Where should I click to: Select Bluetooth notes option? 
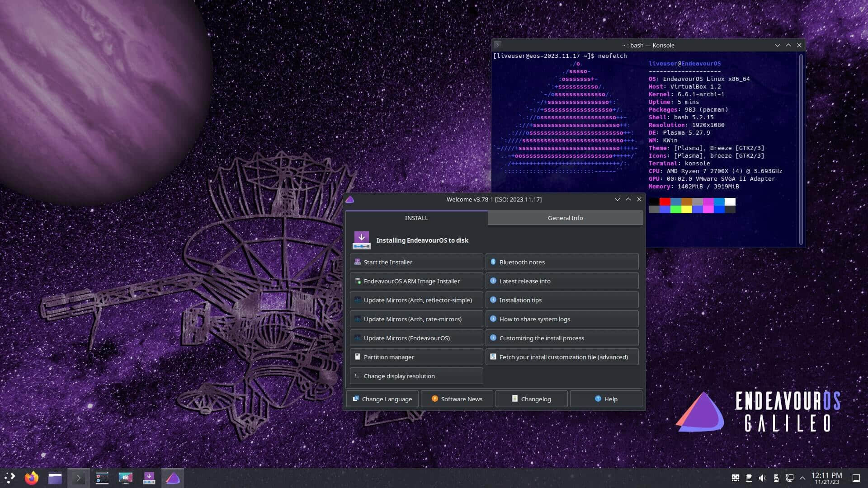(x=562, y=262)
